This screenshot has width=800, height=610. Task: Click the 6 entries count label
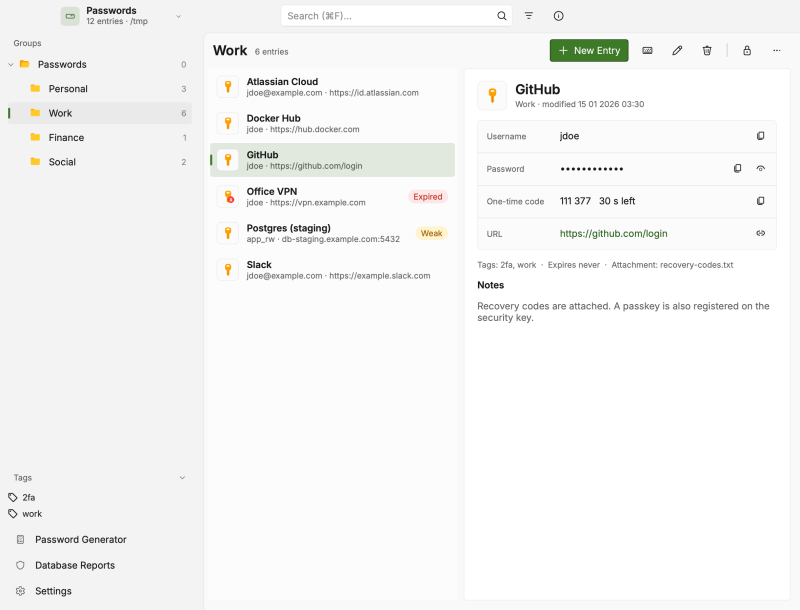(271, 52)
